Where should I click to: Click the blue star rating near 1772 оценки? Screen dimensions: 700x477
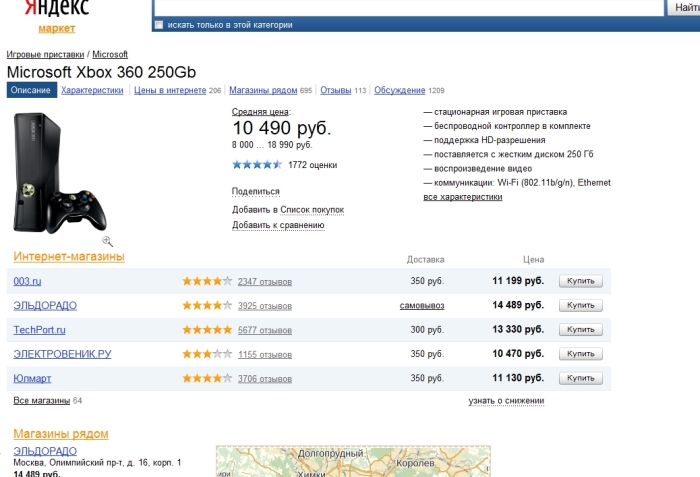coord(257,165)
